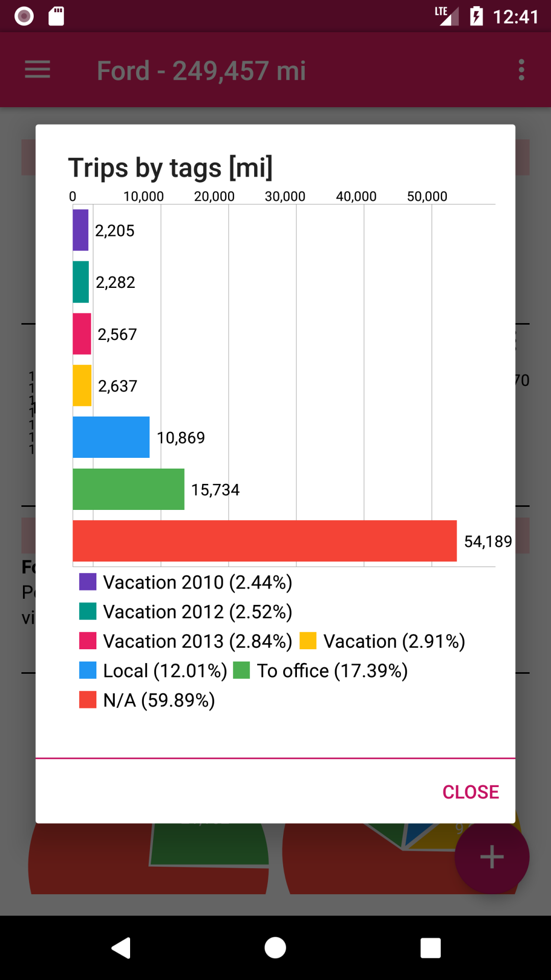
Task: Select the green 15,734 To office bar
Action: 129,489
